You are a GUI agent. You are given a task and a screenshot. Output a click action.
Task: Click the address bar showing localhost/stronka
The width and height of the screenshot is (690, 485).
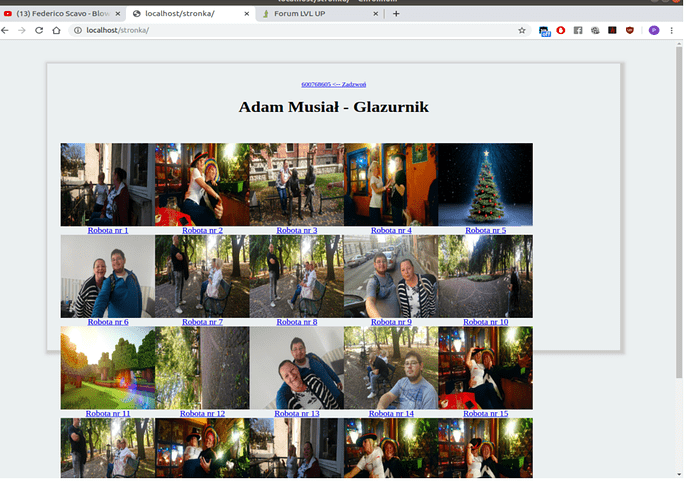pos(300,31)
